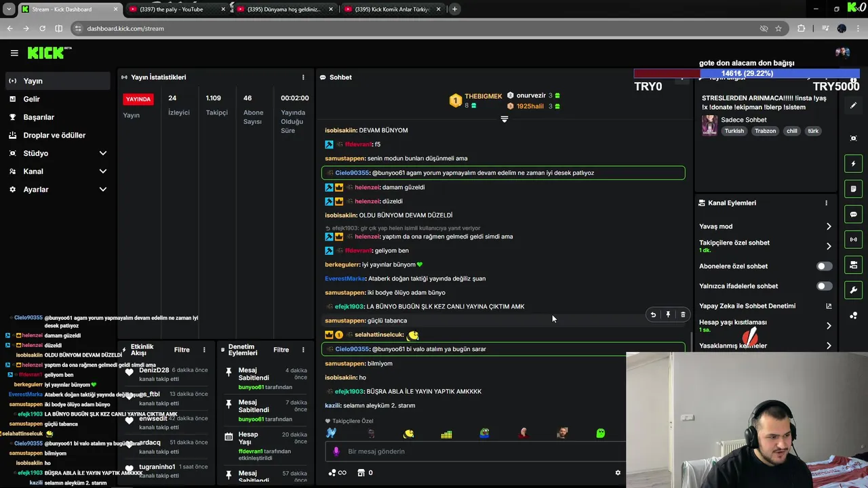The width and height of the screenshot is (868, 488).
Task: Switch to 'Kick Komik Anlar Türkiye' browser tab
Action: coord(392,9)
